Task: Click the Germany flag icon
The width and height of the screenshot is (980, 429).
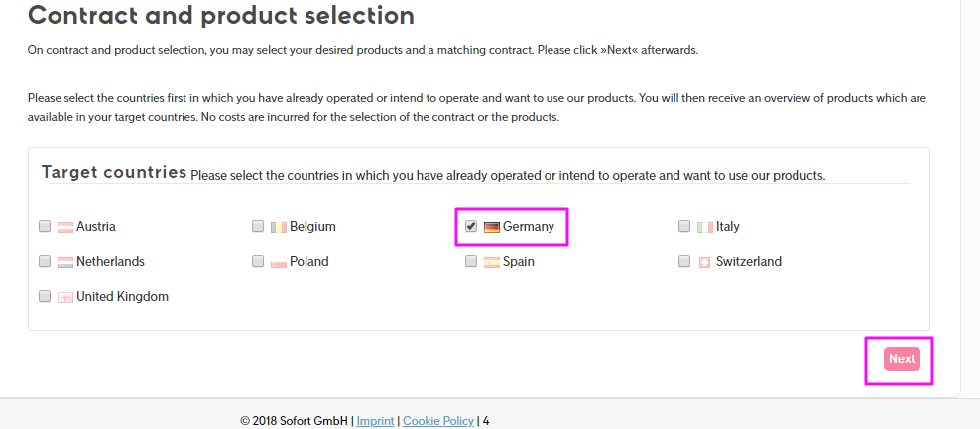Action: pos(492,227)
